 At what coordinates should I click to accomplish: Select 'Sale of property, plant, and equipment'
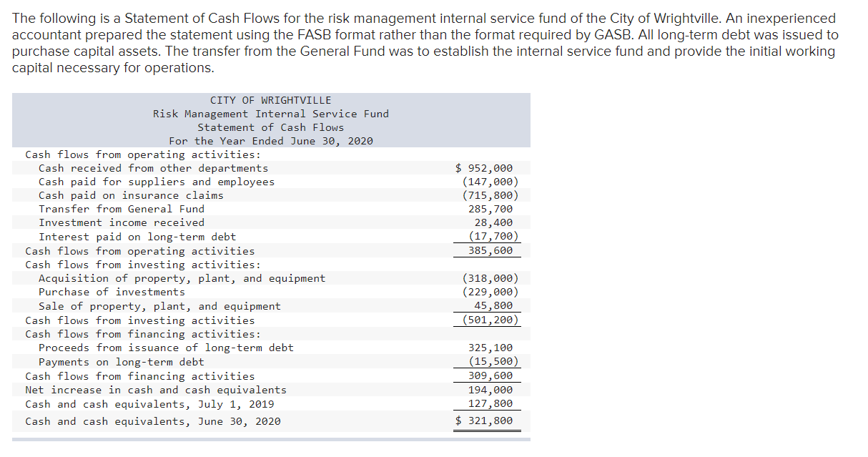click(x=159, y=306)
